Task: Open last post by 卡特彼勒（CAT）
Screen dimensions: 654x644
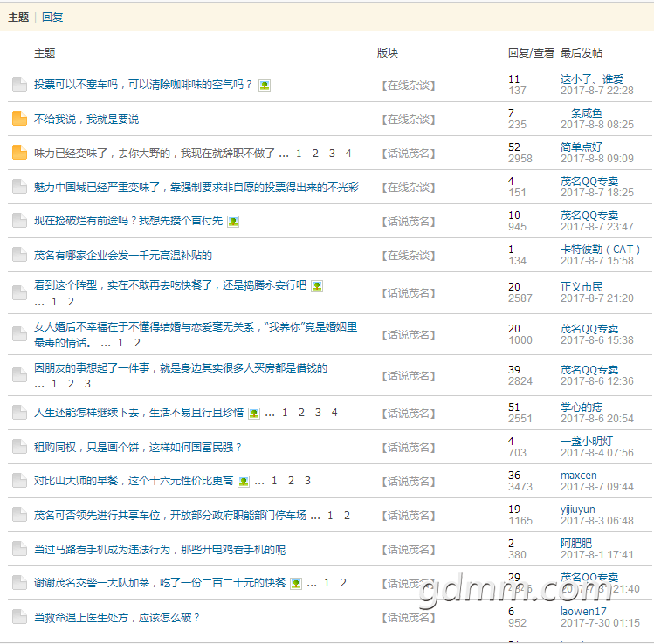Action: click(596, 261)
